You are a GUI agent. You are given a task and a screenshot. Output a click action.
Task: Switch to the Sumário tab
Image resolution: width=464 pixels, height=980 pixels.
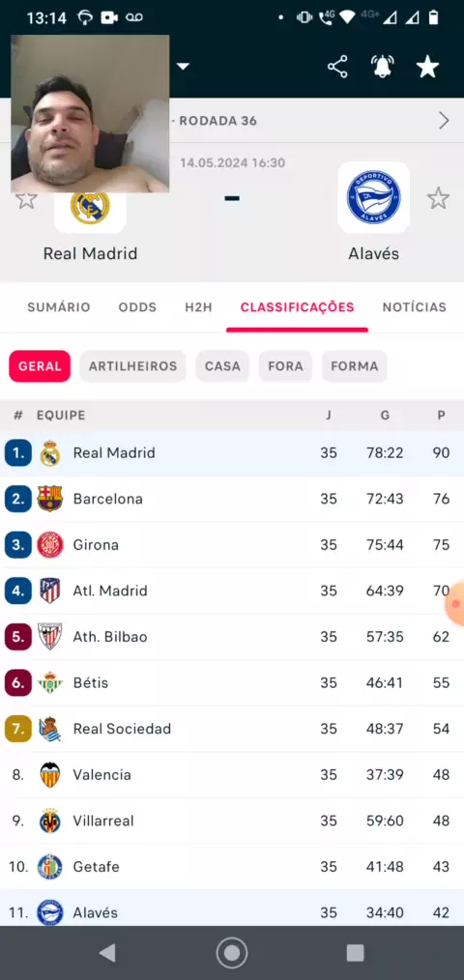[59, 307]
